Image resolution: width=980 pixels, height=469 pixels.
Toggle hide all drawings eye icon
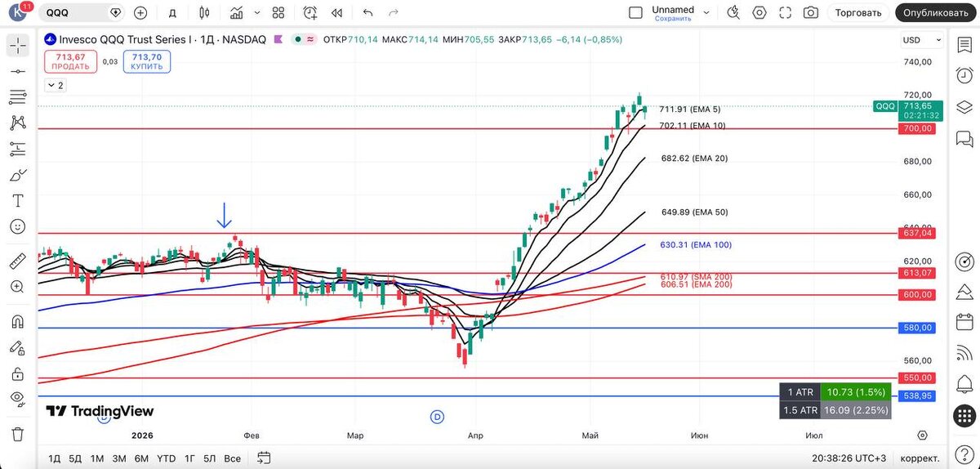18,399
